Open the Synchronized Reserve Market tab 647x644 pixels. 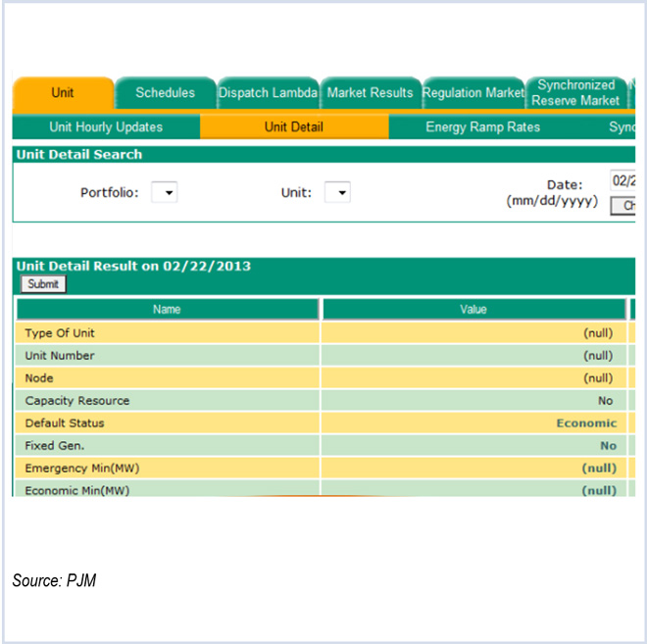pyautogui.click(x=575, y=93)
